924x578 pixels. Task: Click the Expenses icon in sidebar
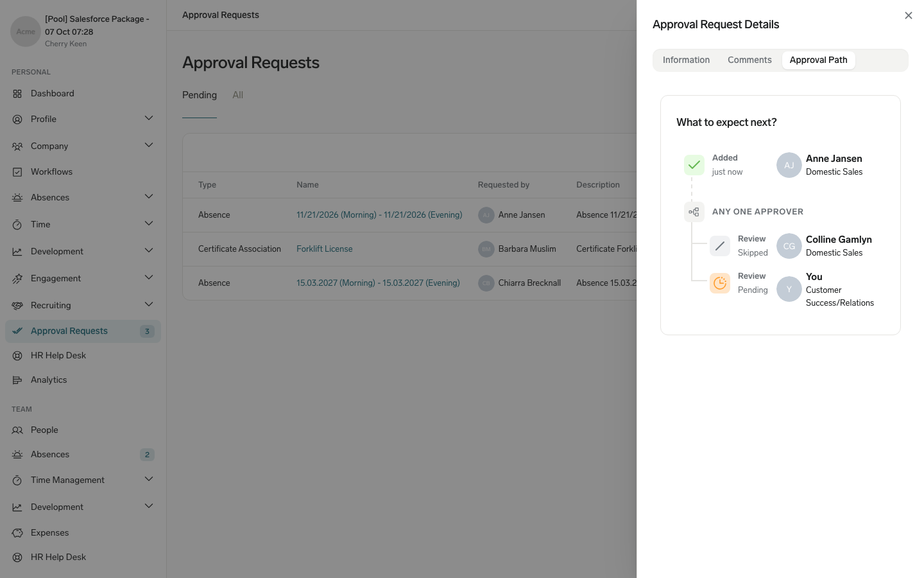17,533
